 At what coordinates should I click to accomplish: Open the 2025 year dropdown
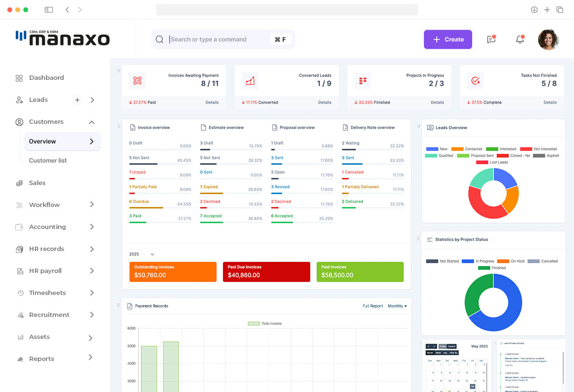[142, 254]
